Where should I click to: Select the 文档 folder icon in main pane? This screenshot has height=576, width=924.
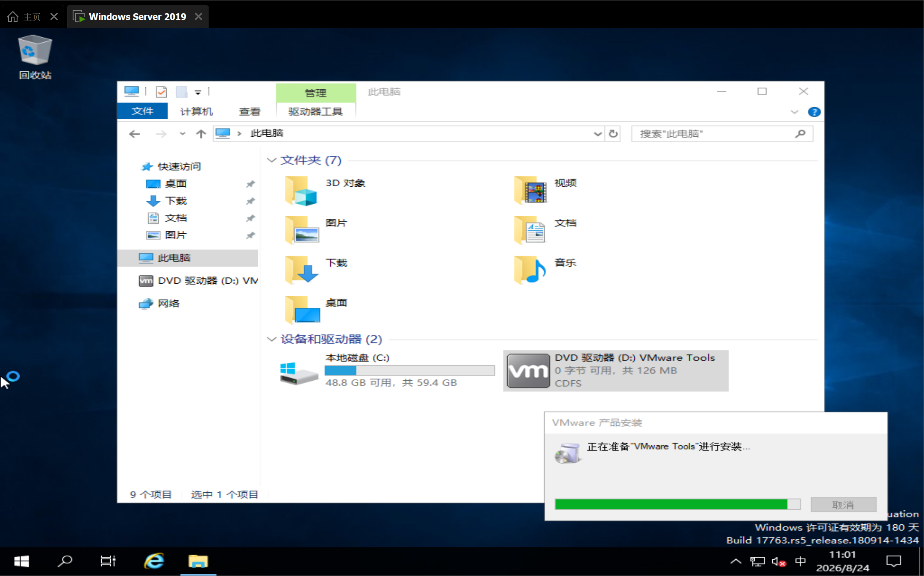pos(530,230)
